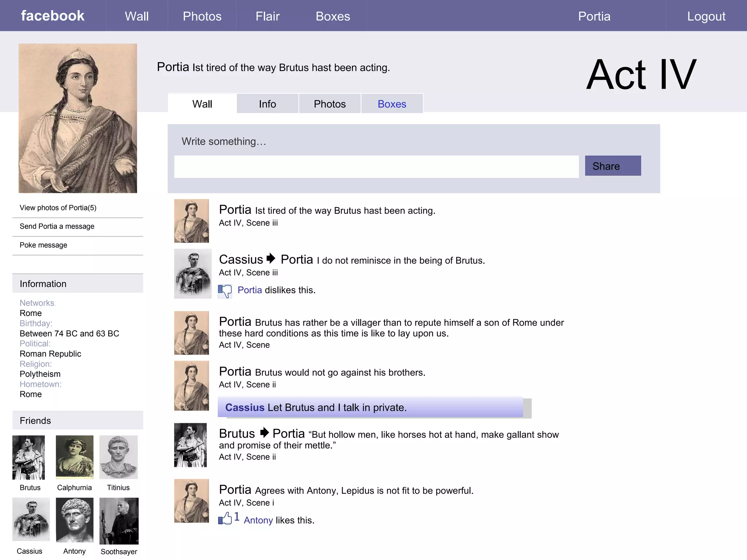The height and width of the screenshot is (560, 747).
Task: Click arrow icon between Brutus and Portia
Action: [264, 433]
